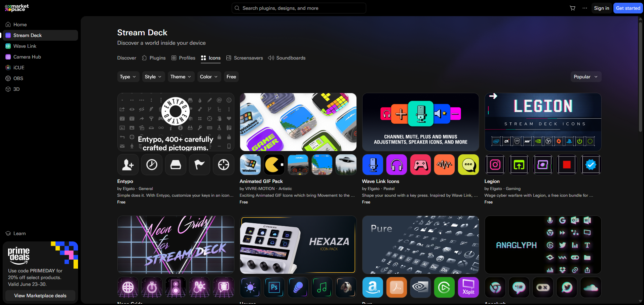Open the Entypo pack title link
This screenshot has width=644, height=305.
pos(125,181)
